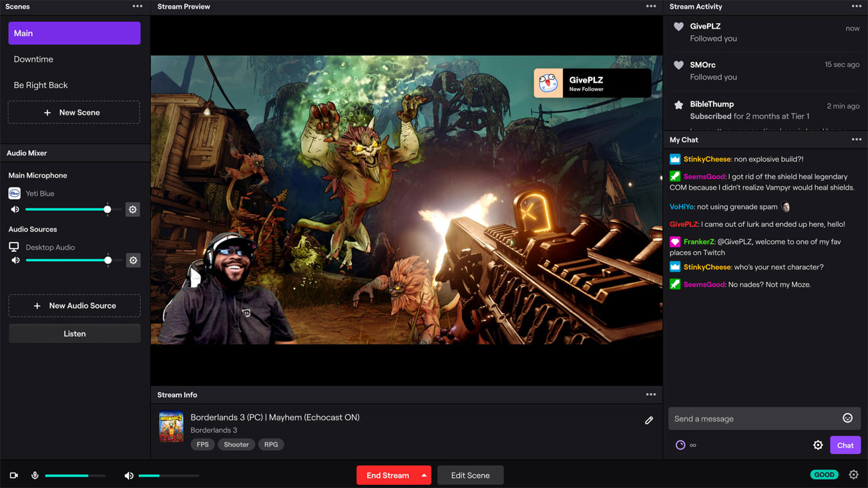Click StinkyCheese's crown badge on 'non explosive build' message

click(675, 160)
